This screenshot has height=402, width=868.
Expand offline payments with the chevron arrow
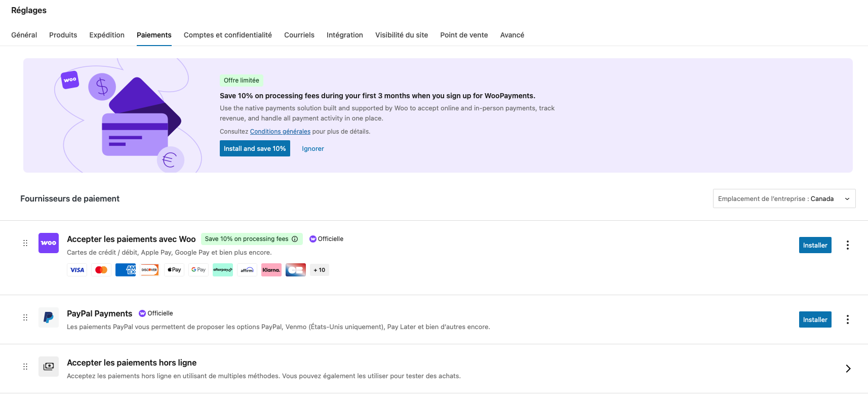848,369
